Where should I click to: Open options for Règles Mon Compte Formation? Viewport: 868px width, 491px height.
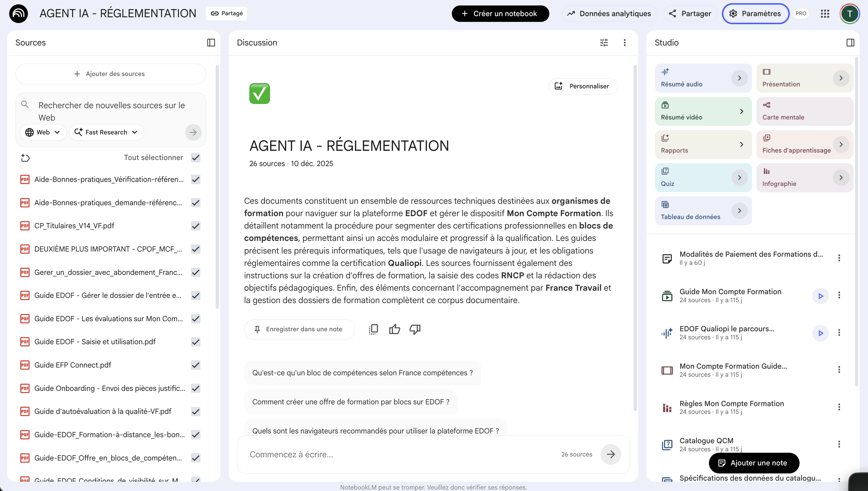pyautogui.click(x=839, y=407)
